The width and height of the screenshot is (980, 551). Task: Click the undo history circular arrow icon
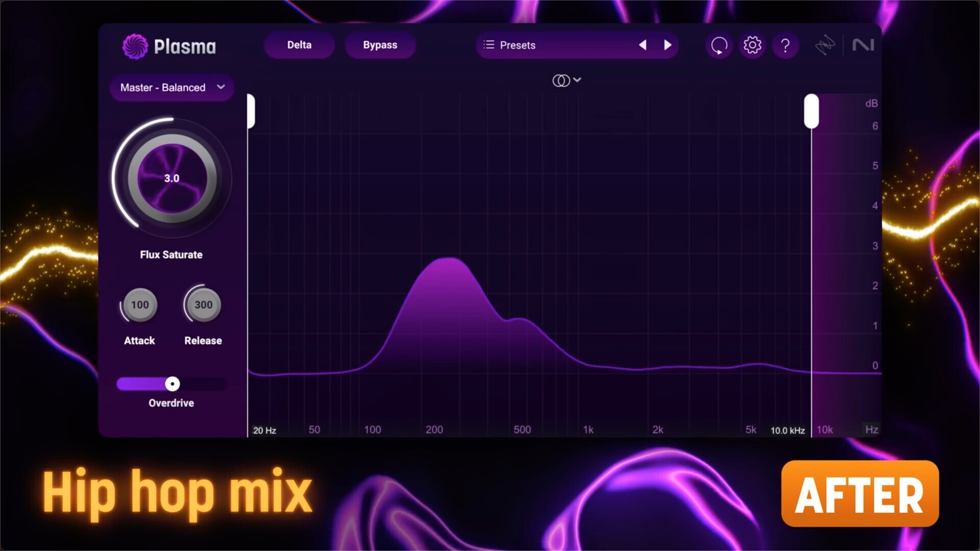click(x=719, y=45)
